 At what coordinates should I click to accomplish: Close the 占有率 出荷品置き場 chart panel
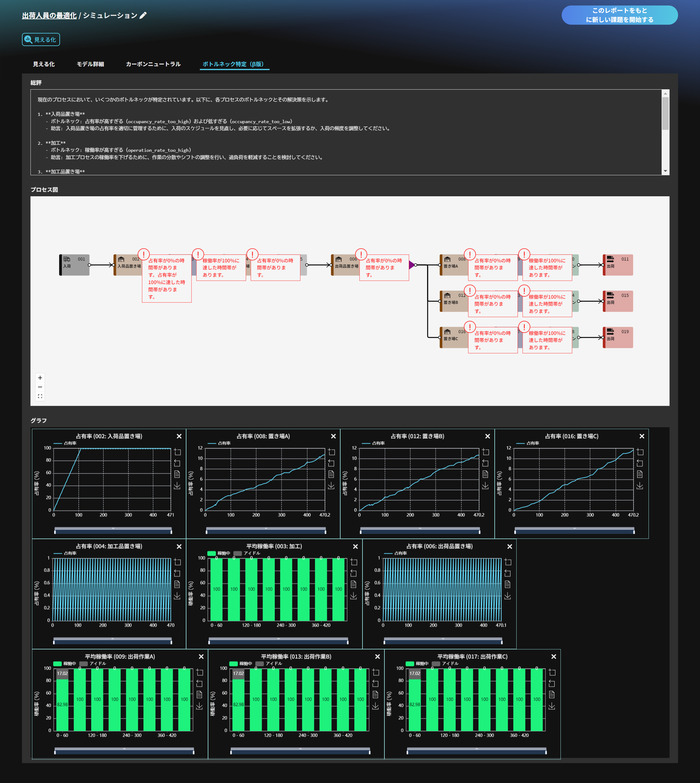pos(510,546)
